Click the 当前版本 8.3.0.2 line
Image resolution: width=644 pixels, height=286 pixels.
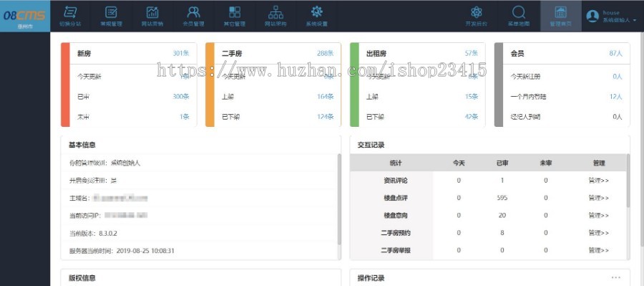(x=93, y=234)
